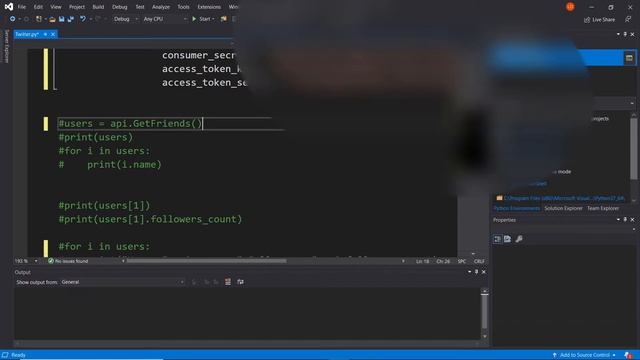Image resolution: width=640 pixels, height=360 pixels.
Task: Toggle auto-hide pin on the Python Environments panel
Action: tap(625, 34)
